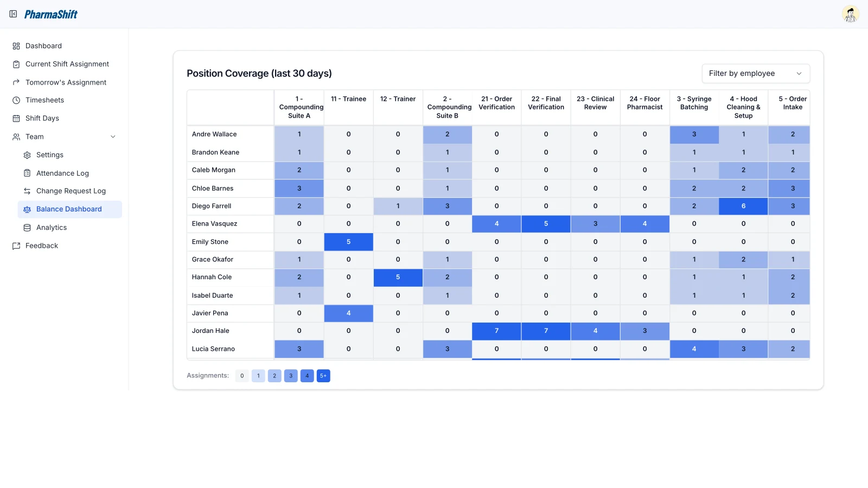Click the legend swatch labeled 3

[291, 376]
